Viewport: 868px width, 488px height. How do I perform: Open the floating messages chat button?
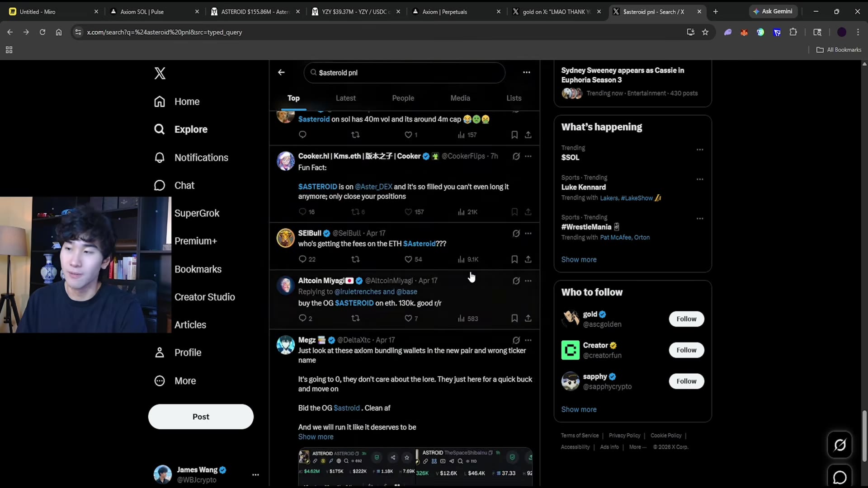coord(840,477)
